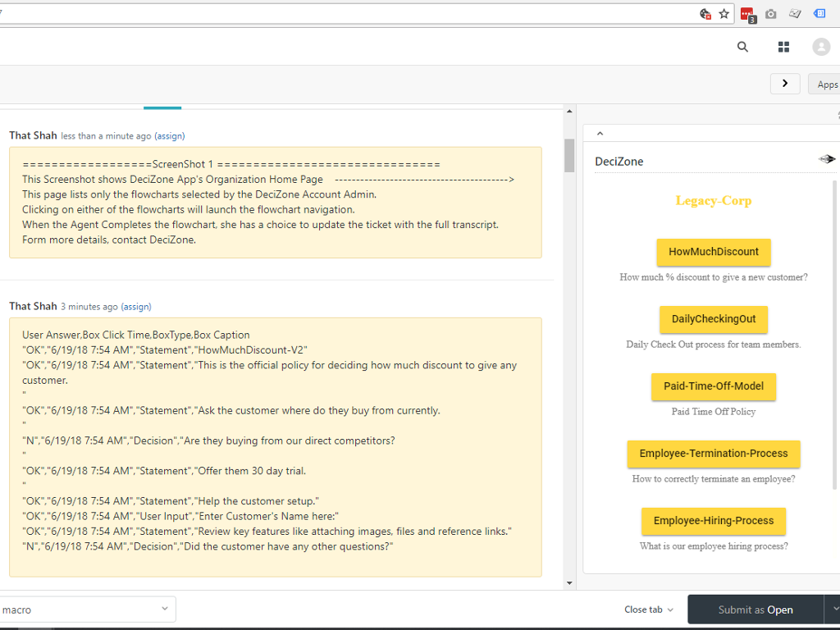Screen dimensions: 840x630
Task: Click 'How much % discount to give a new customer?'
Action: coord(714,277)
